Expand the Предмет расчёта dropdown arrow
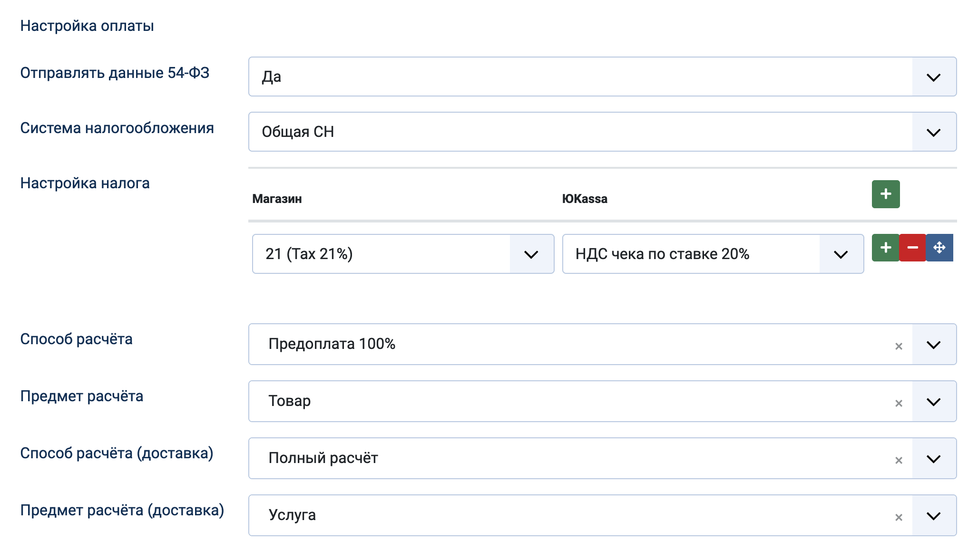Image resolution: width=978 pixels, height=560 pixels. click(934, 402)
